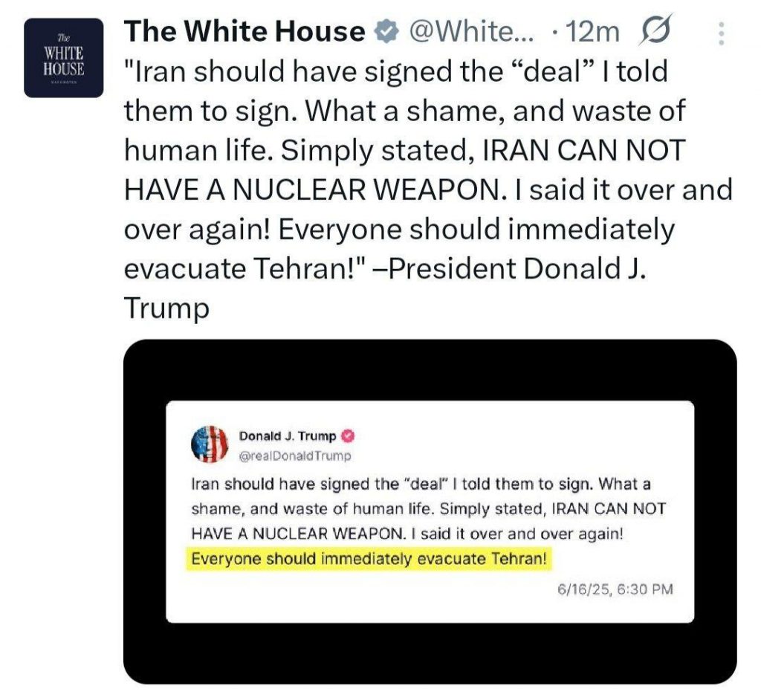The height and width of the screenshot is (700, 761).
Task: Click Donald J. Trump's flag avatar in screenshot
Action: [210, 444]
